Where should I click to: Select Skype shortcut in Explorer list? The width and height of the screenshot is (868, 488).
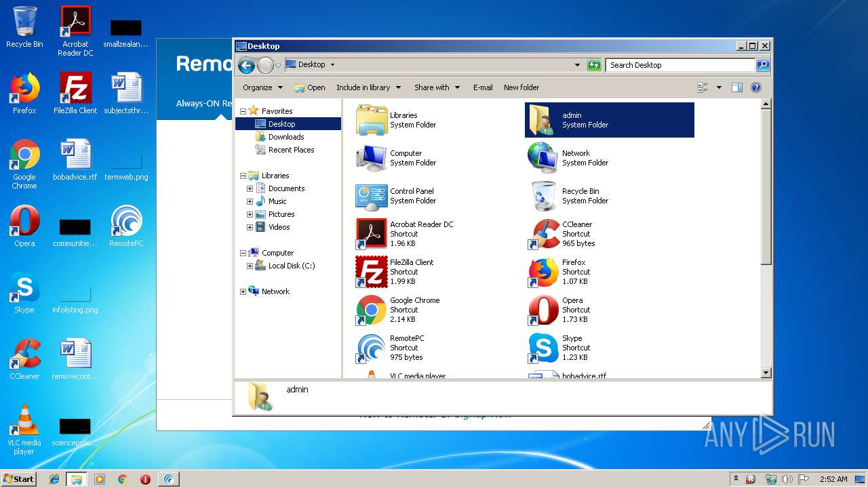[x=542, y=348]
